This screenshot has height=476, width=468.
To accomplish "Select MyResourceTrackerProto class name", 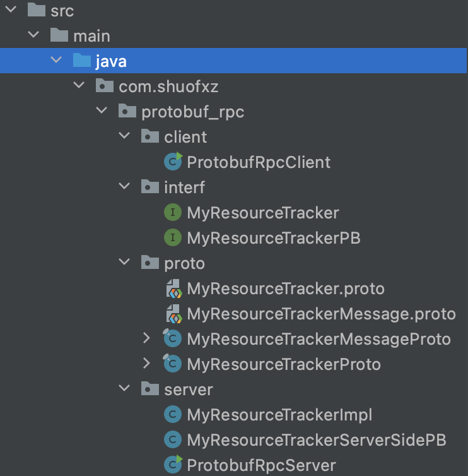I will coord(284,364).
